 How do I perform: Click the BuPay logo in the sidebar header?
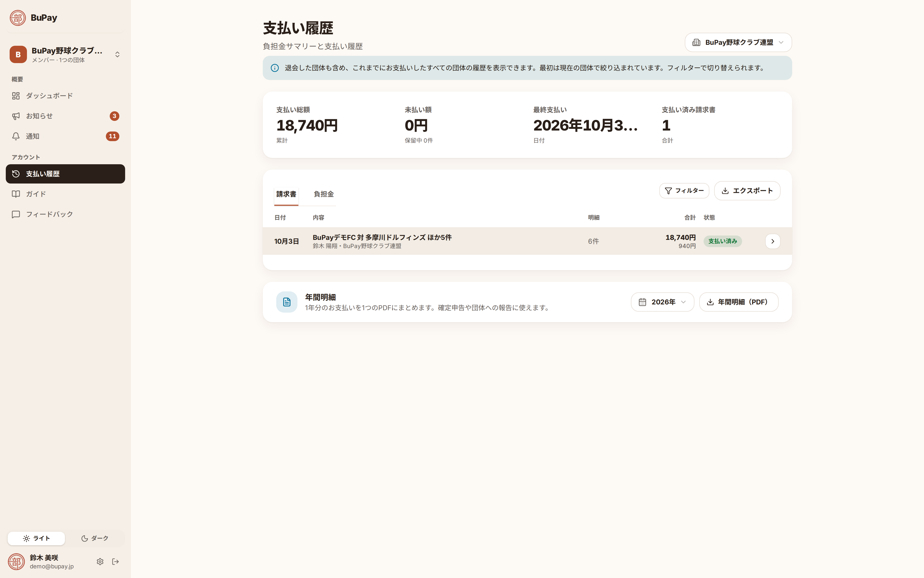point(18,18)
